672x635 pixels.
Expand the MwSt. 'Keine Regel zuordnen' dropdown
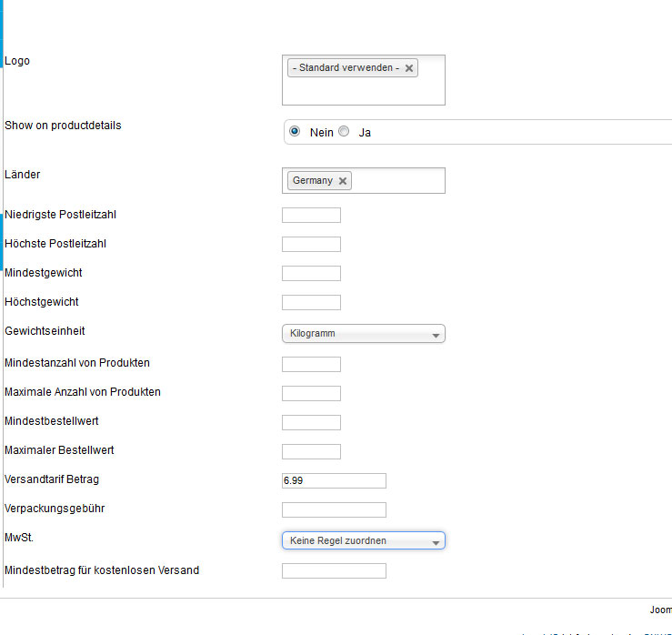tap(364, 541)
